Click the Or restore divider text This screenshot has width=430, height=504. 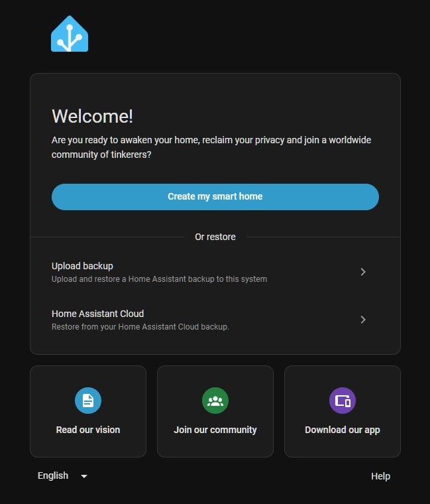click(215, 237)
